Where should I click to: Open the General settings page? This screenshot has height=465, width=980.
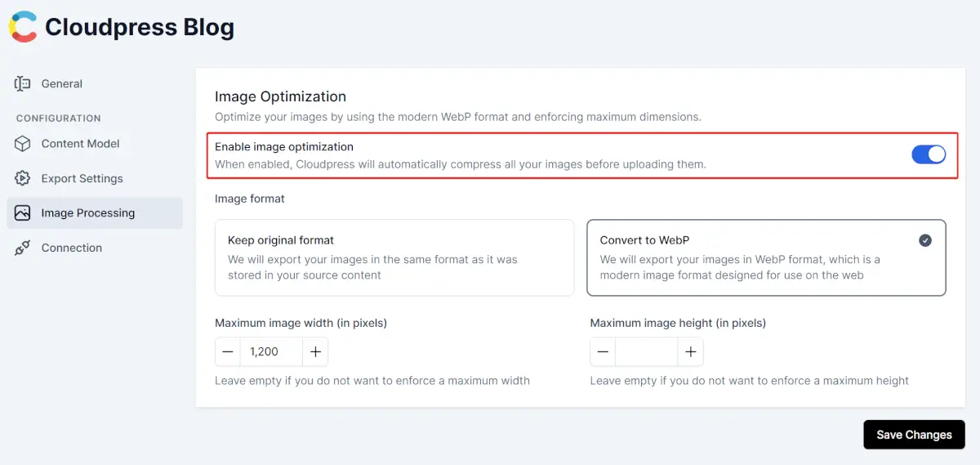62,83
